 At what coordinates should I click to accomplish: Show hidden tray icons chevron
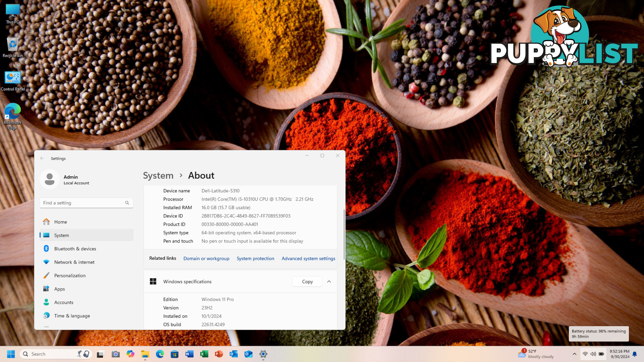click(x=575, y=354)
